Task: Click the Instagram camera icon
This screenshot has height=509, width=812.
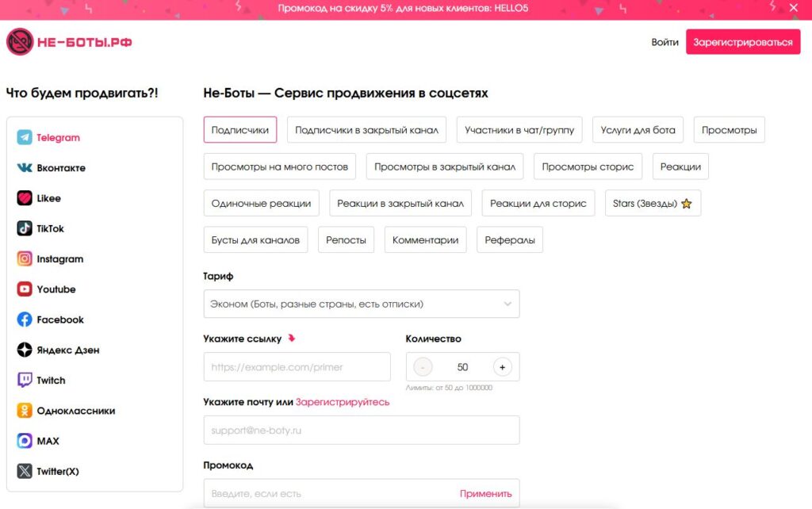Action: (25, 258)
